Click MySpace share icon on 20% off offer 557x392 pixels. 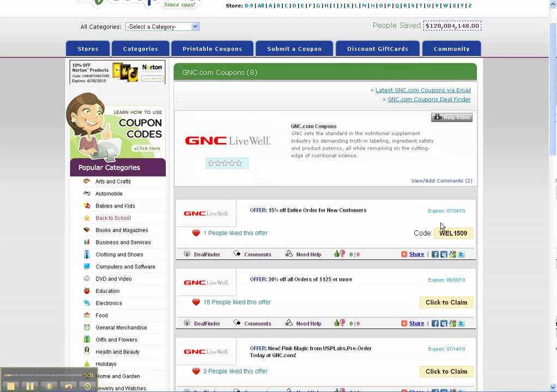(x=444, y=323)
